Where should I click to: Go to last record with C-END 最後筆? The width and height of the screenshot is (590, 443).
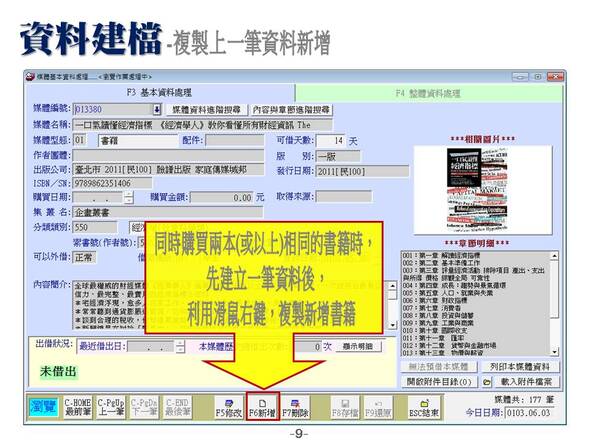[178, 407]
